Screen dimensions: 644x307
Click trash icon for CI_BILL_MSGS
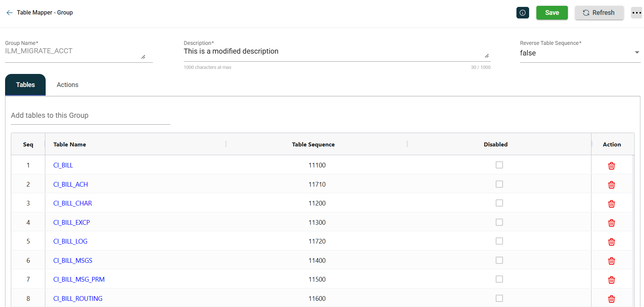pyautogui.click(x=611, y=261)
